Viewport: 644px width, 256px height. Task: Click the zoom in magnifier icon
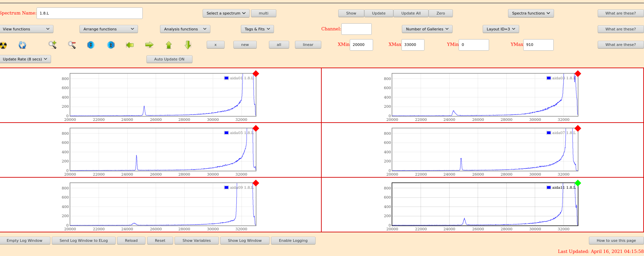tap(52, 45)
